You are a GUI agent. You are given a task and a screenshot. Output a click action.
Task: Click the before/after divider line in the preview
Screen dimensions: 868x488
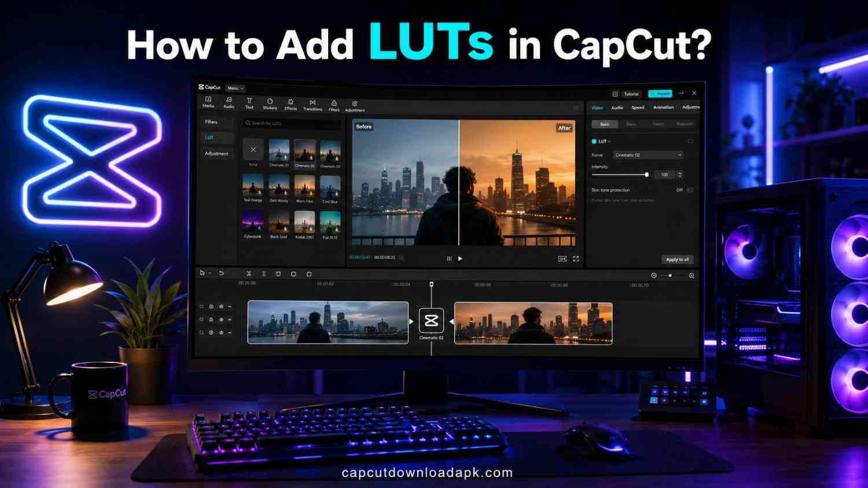point(459,183)
